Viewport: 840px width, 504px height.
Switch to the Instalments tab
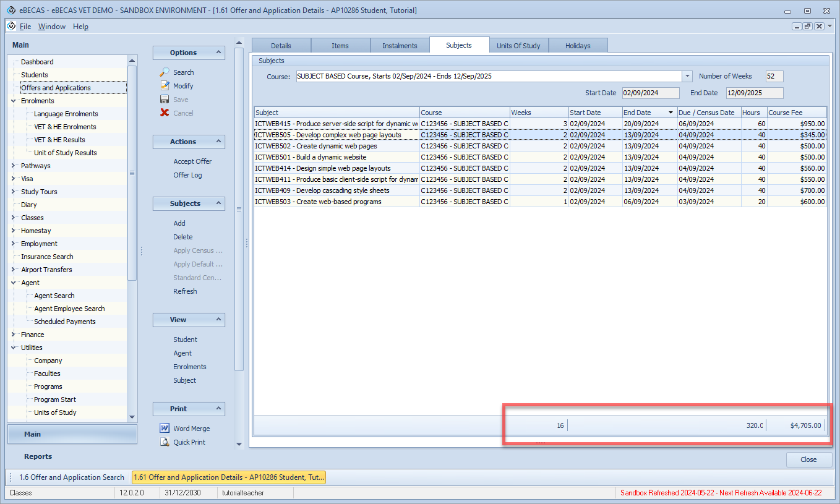pyautogui.click(x=400, y=46)
